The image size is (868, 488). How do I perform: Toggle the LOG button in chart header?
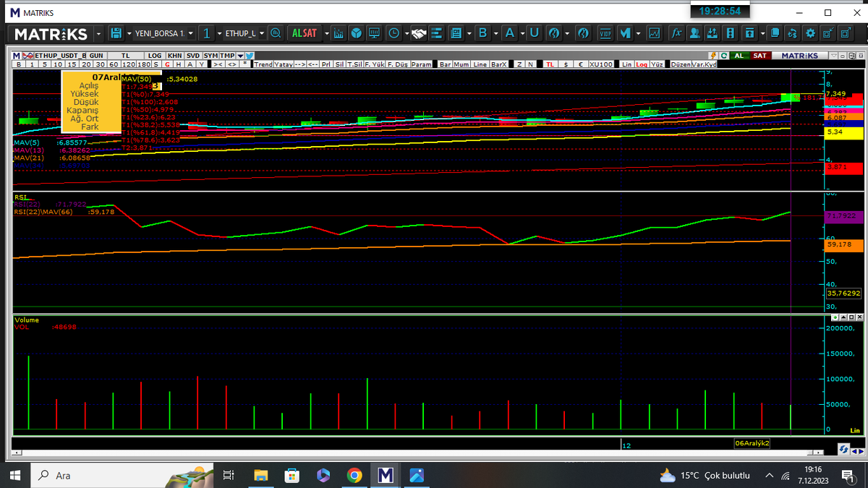155,56
